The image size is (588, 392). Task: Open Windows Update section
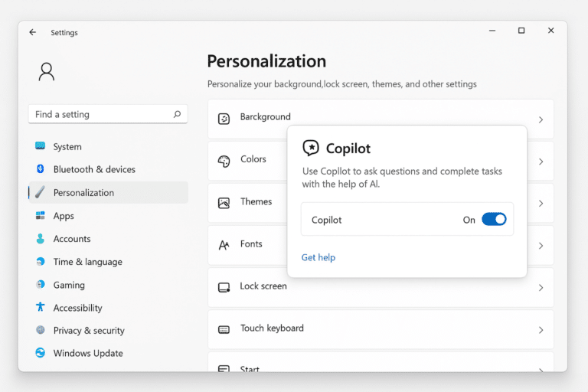[x=87, y=353]
